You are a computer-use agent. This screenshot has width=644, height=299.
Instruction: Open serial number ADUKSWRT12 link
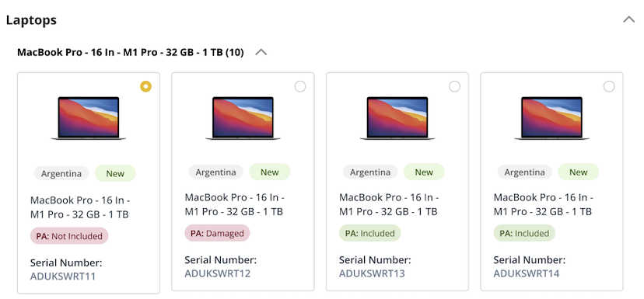click(x=217, y=273)
